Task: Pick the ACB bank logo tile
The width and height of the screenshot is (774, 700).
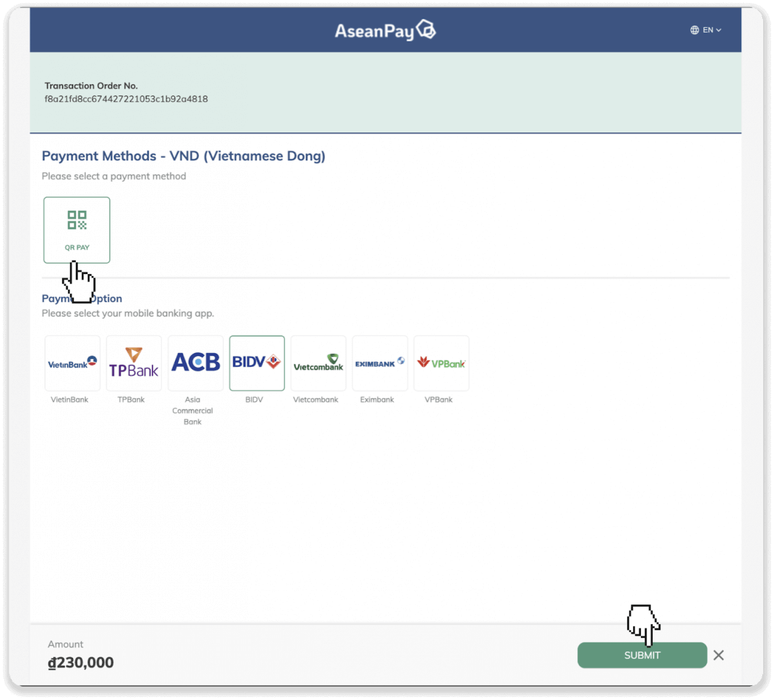Action: point(196,363)
